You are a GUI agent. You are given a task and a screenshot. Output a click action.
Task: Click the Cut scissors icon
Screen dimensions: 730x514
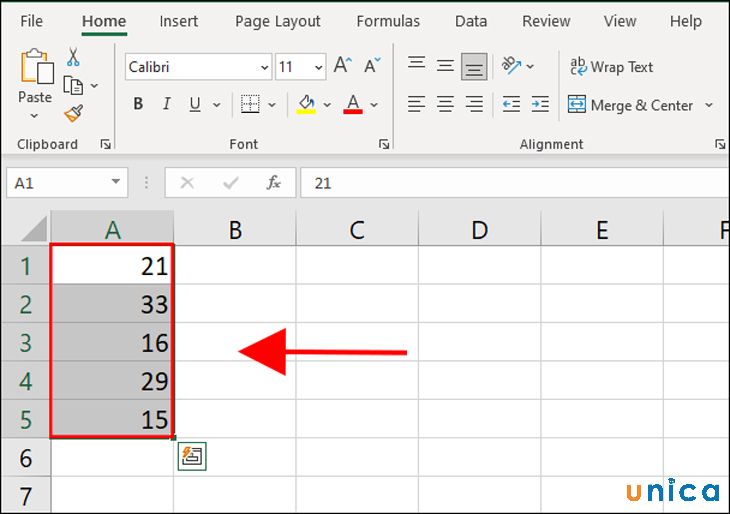click(73, 58)
